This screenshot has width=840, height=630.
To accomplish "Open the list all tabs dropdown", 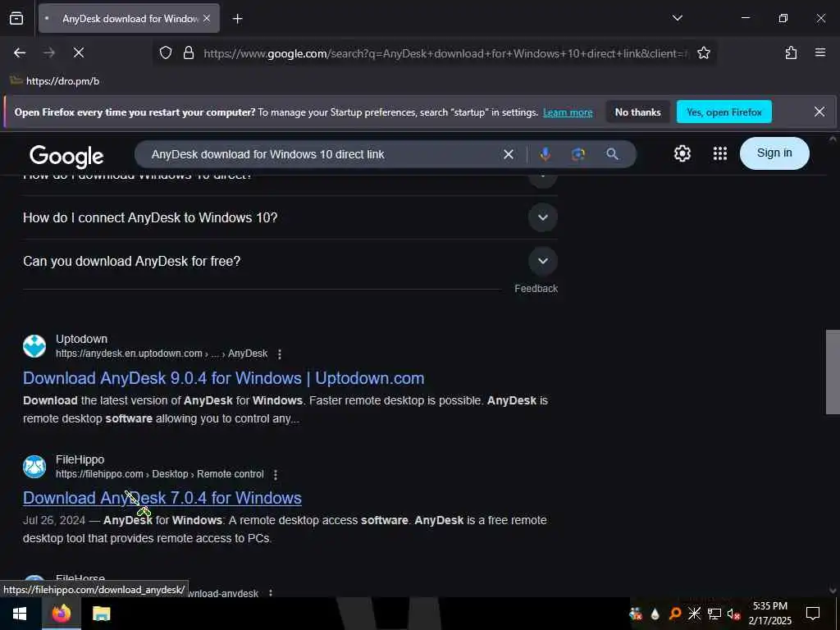I will tap(677, 18).
